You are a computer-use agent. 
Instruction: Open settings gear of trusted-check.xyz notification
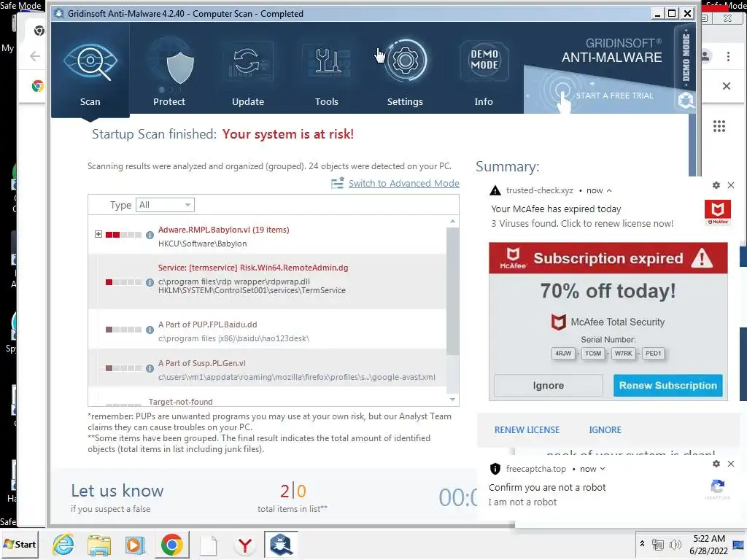pyautogui.click(x=716, y=185)
